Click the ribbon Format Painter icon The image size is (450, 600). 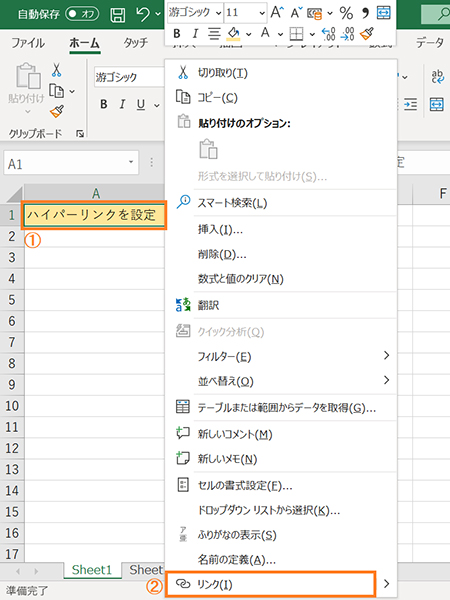point(57,111)
